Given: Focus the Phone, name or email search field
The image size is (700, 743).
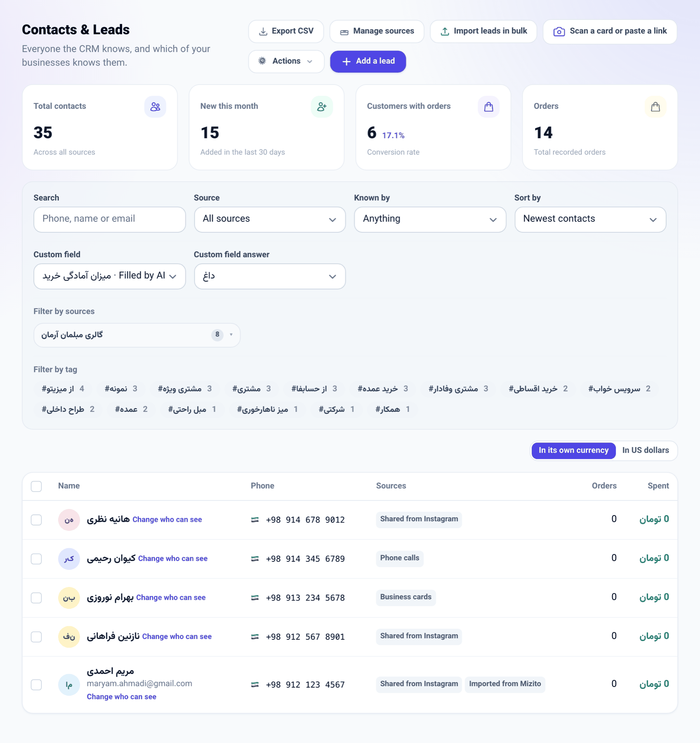Looking at the screenshot, I should [109, 220].
